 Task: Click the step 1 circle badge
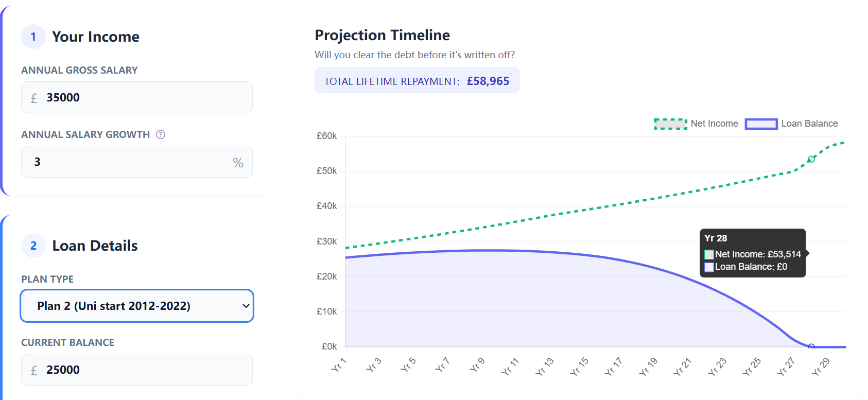point(33,37)
